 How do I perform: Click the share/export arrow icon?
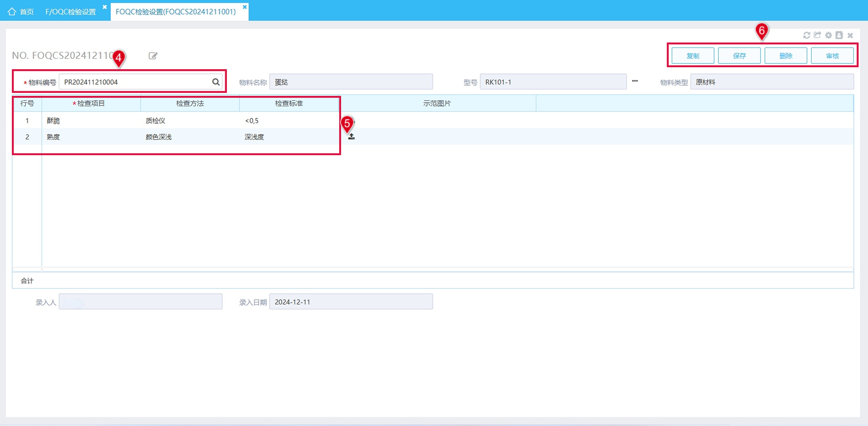click(817, 35)
